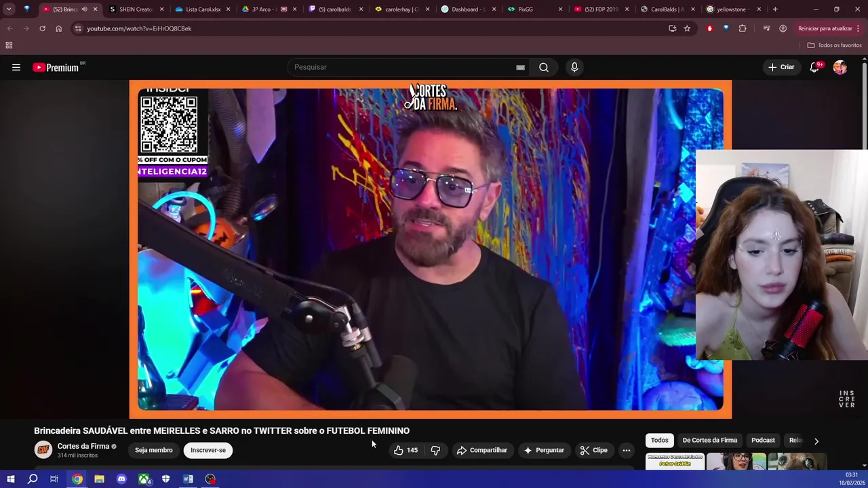View site information beside the URL
868x488 pixels.
click(x=78, y=28)
